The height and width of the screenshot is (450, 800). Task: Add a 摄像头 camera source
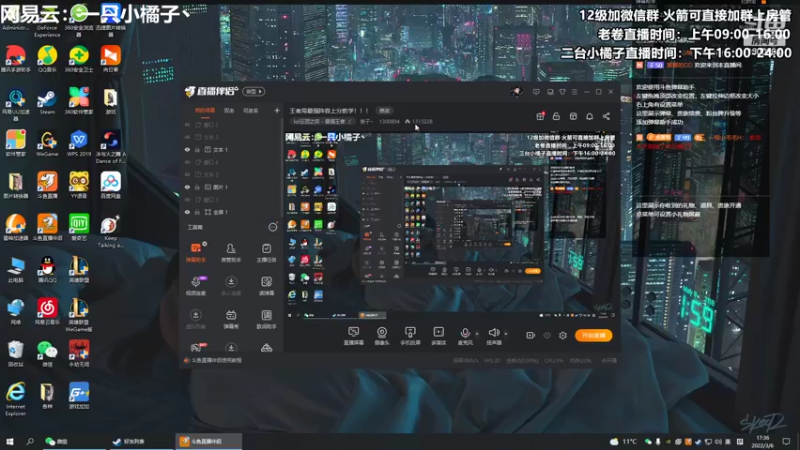tap(382, 336)
